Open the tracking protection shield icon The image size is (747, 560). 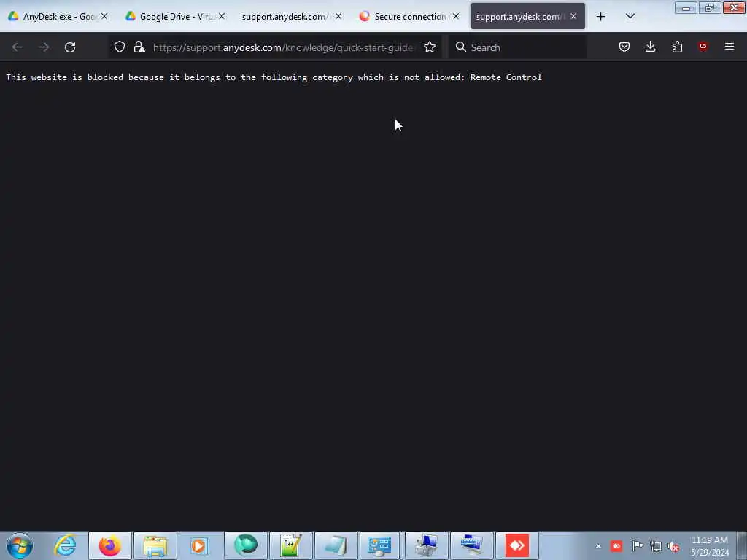(120, 47)
